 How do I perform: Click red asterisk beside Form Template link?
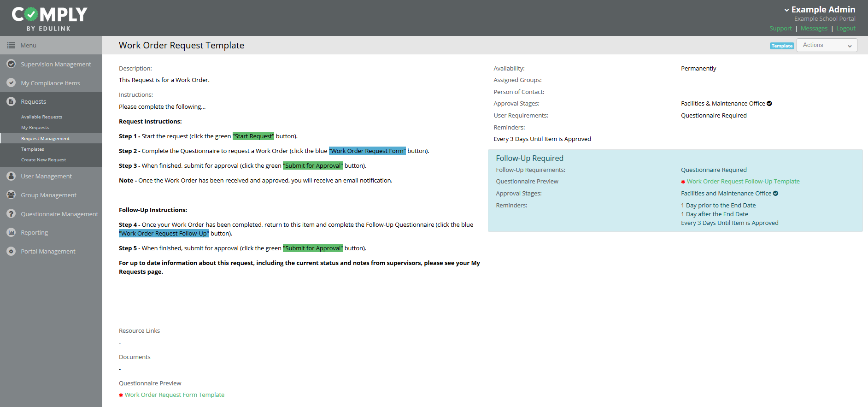click(x=121, y=395)
